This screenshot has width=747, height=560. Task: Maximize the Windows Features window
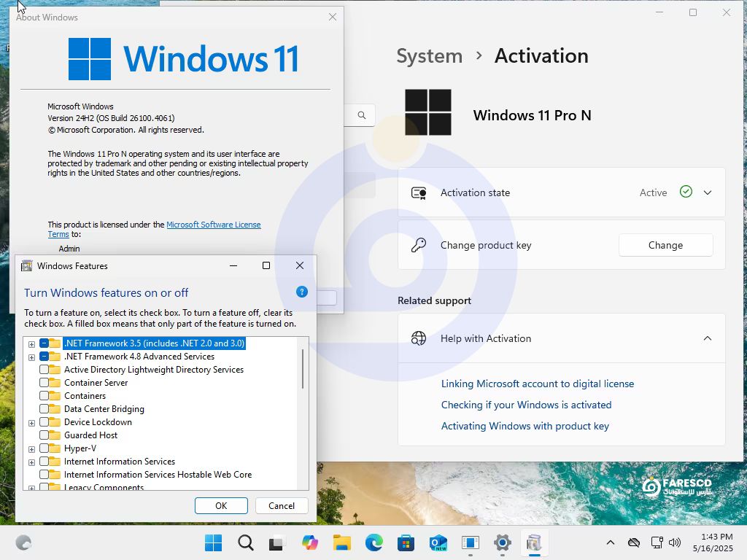click(266, 265)
